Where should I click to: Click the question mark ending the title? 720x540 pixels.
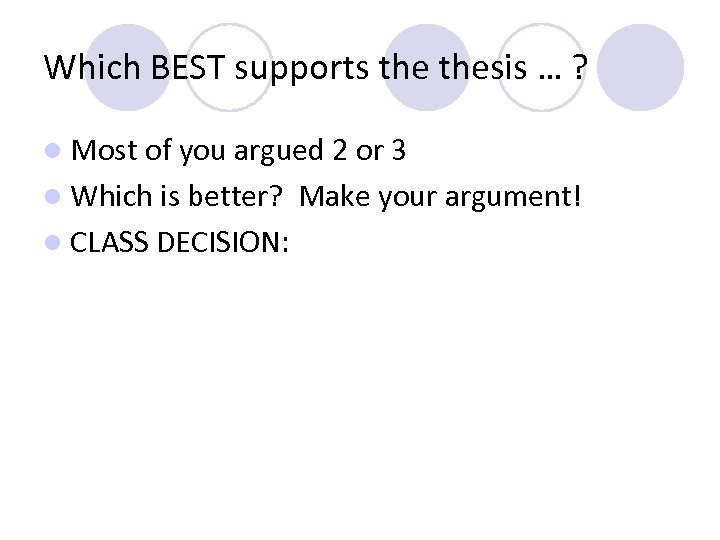[580, 67]
